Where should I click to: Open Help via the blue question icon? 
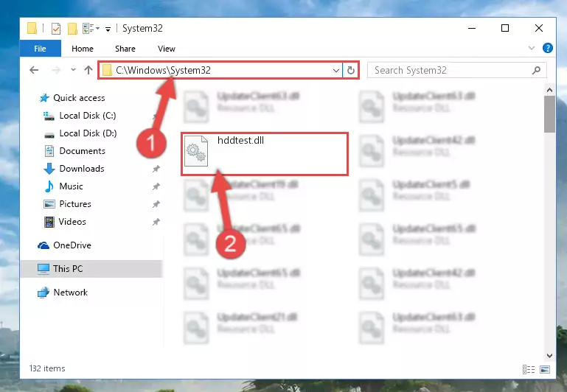tap(548, 48)
